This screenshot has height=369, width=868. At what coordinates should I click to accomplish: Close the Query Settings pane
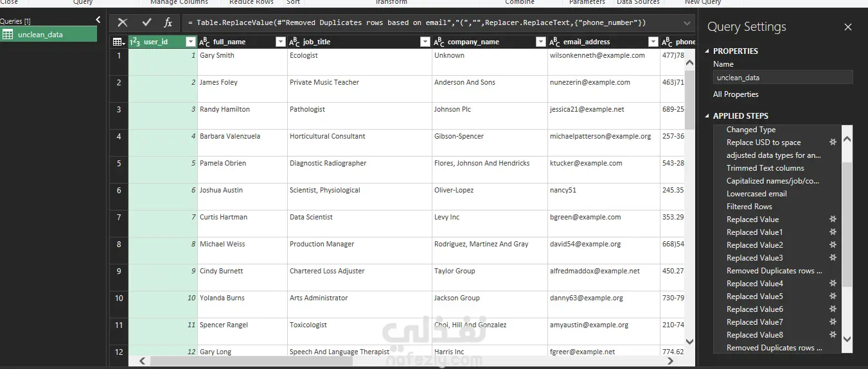click(848, 27)
